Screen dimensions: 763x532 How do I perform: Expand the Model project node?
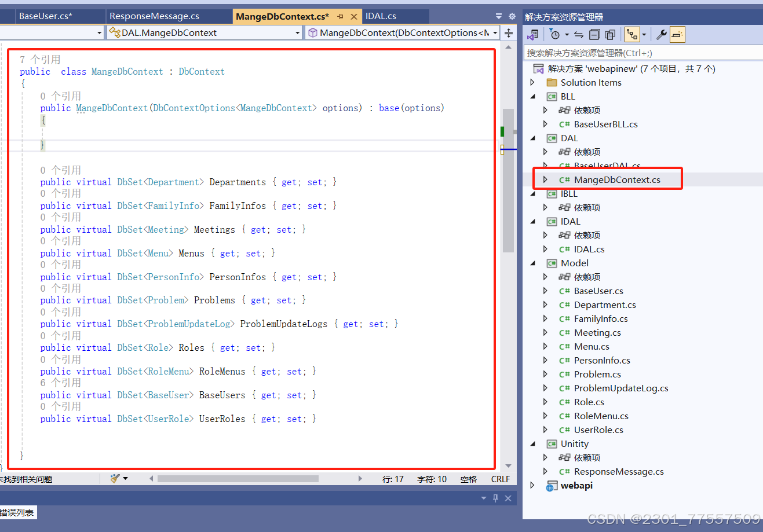pos(534,263)
